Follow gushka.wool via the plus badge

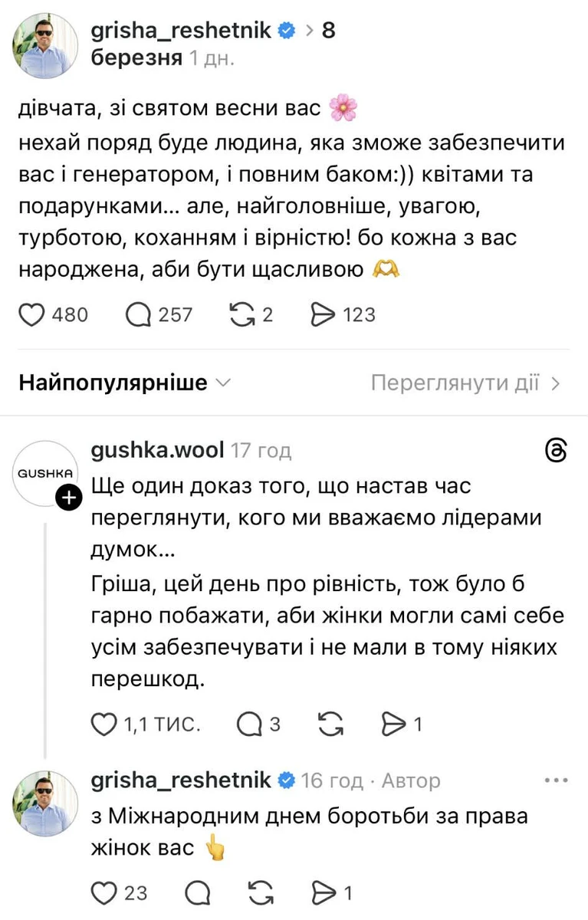[69, 497]
